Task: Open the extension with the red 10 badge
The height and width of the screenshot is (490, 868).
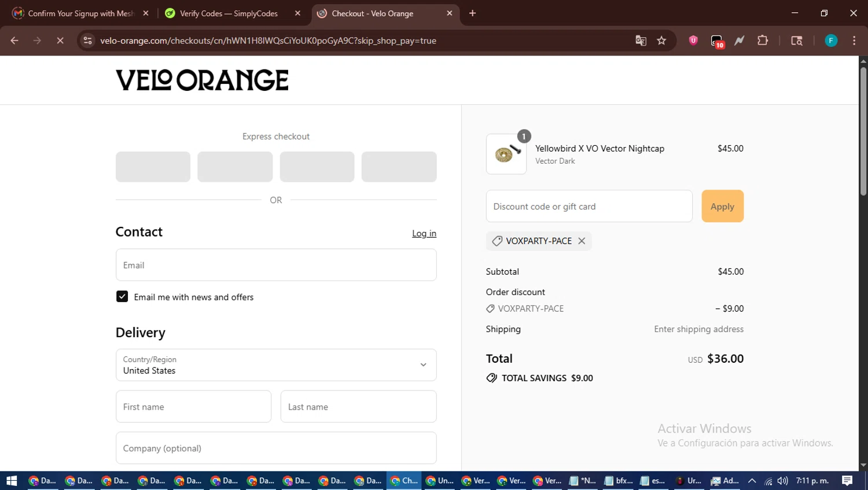Action: pyautogui.click(x=717, y=41)
